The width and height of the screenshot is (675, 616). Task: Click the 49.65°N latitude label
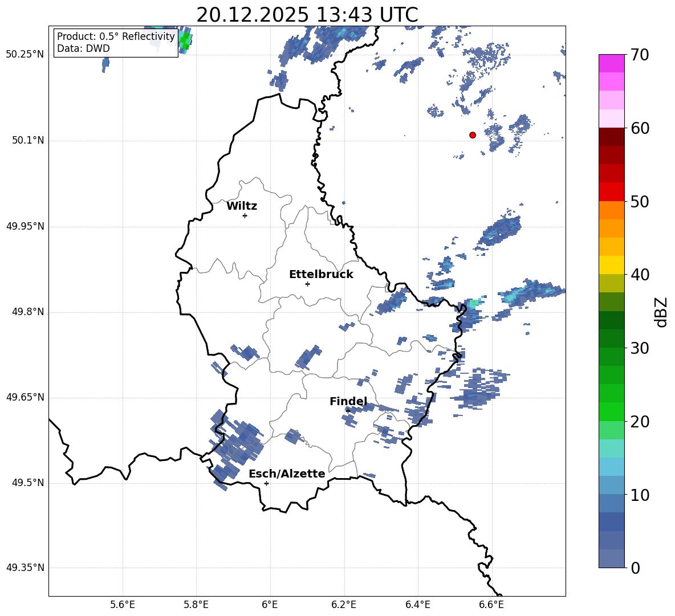(25, 397)
